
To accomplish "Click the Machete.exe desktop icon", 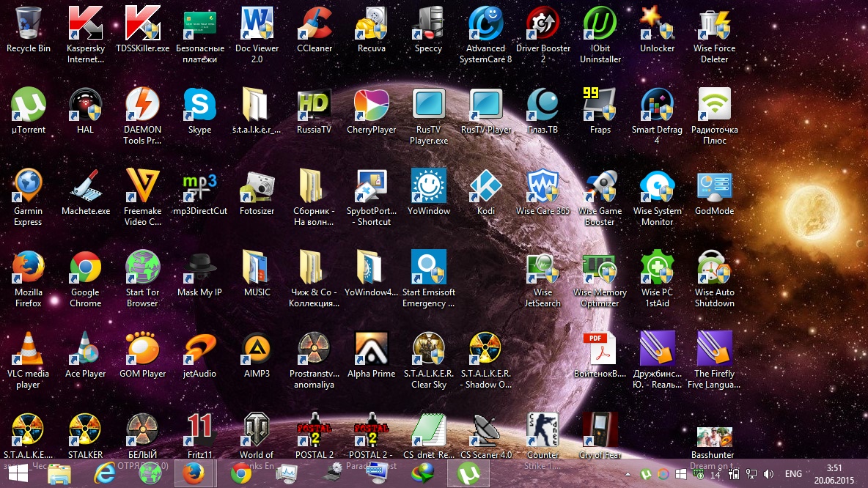I will (85, 186).
